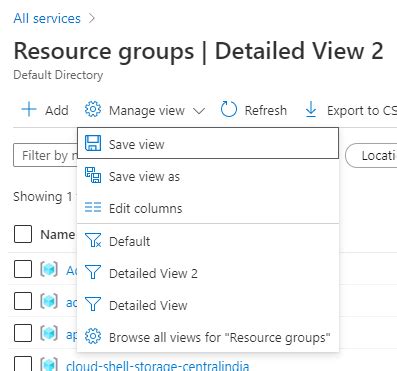The width and height of the screenshot is (397, 371).
Task: Click the Export download arrow icon
Action: click(311, 110)
